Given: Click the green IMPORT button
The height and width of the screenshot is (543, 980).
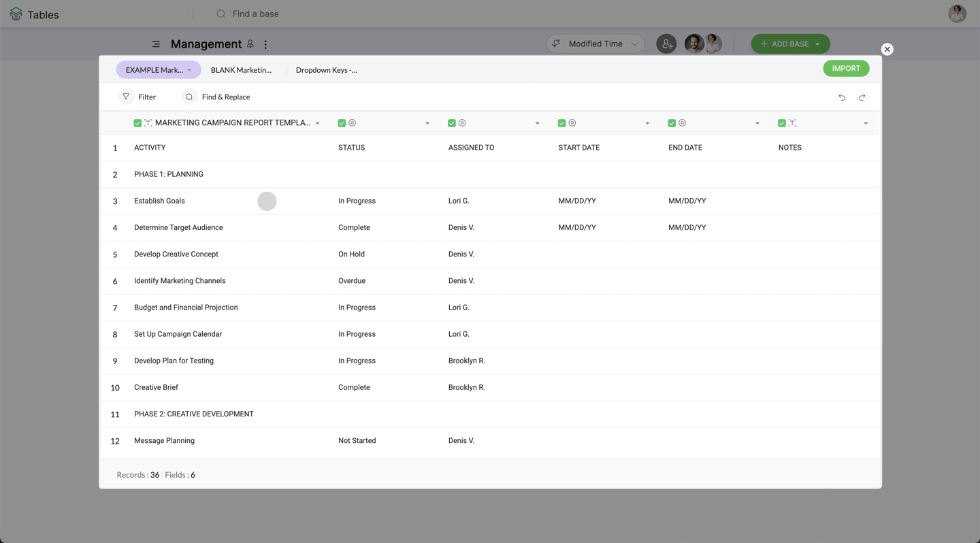Looking at the screenshot, I should point(846,68).
